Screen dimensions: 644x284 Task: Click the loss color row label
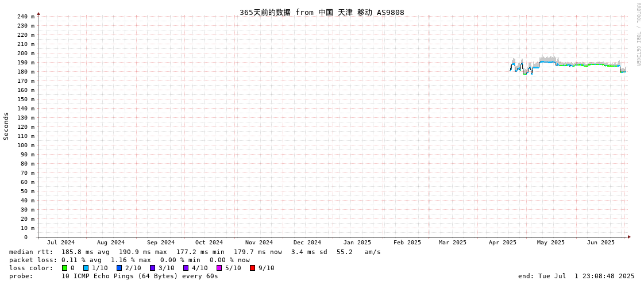click(31, 268)
